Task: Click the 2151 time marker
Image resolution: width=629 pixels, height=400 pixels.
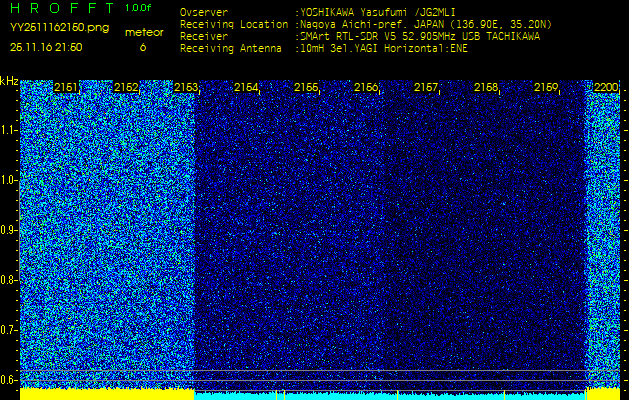Action: coord(66,87)
